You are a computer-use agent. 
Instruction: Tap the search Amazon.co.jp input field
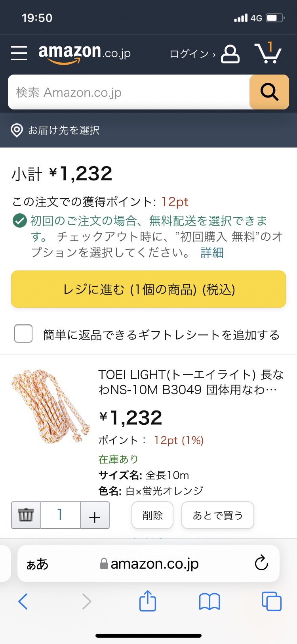[129, 92]
